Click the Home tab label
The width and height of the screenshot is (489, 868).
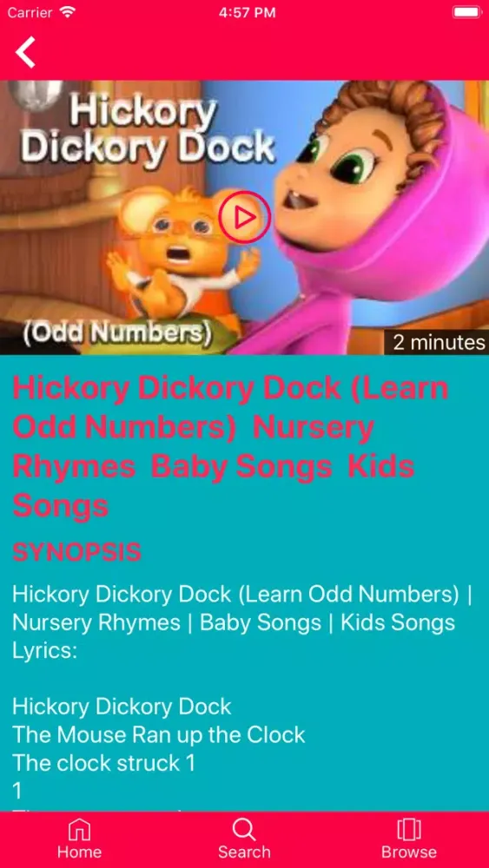79,852
